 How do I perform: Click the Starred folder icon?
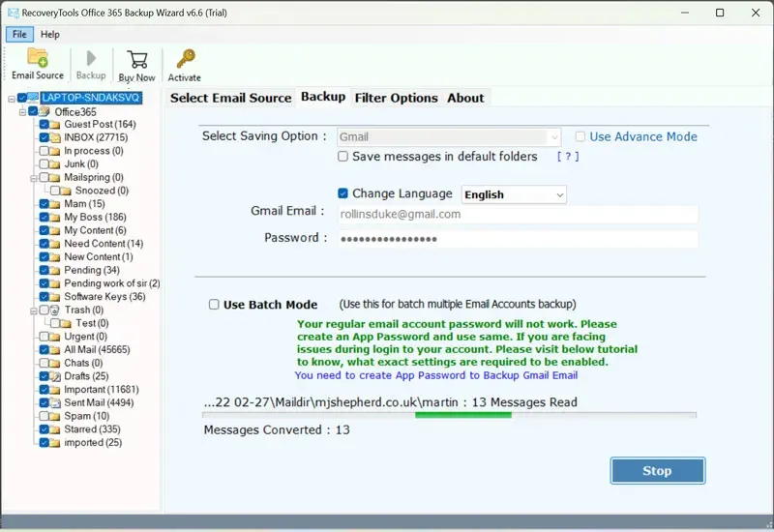[55, 429]
